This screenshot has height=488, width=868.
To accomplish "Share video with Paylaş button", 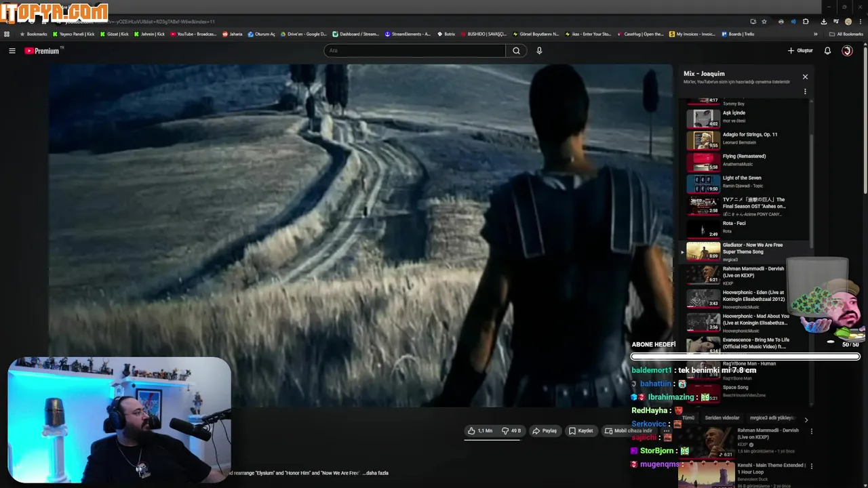I will click(x=544, y=431).
